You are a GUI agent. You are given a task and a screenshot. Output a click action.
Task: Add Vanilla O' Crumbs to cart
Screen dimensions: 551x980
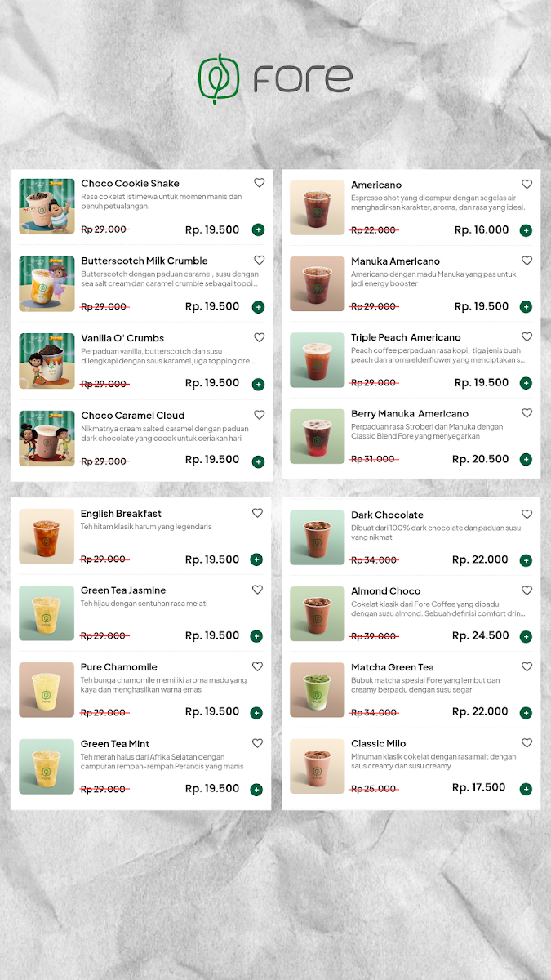click(x=258, y=384)
